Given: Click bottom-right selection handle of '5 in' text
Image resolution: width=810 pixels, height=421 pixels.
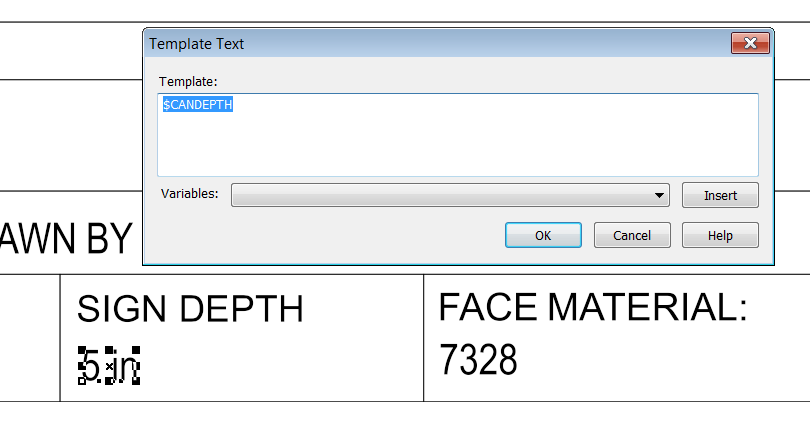Looking at the screenshot, I should coord(135,382).
